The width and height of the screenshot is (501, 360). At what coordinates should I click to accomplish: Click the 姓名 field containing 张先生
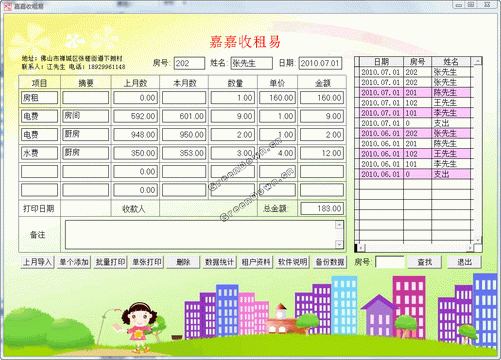252,63
